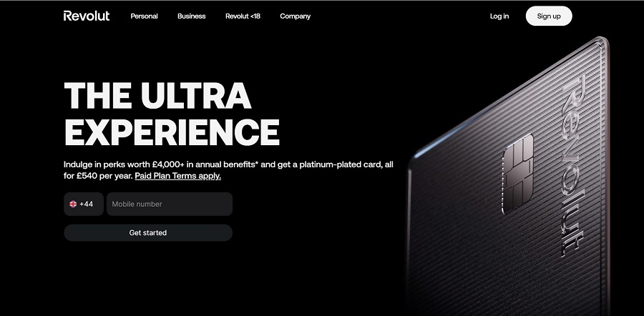The width and height of the screenshot is (644, 316).
Task: Focus the Mobile number field
Action: click(x=170, y=204)
